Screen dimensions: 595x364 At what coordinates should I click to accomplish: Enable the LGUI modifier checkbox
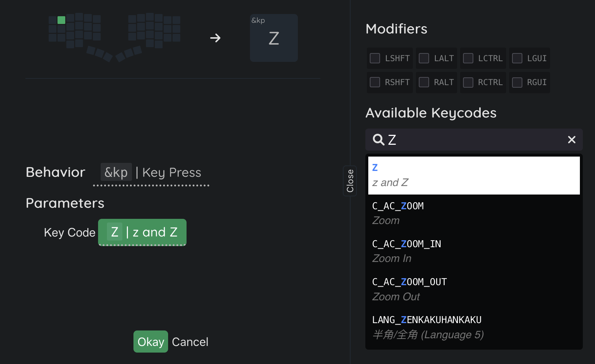[517, 58]
